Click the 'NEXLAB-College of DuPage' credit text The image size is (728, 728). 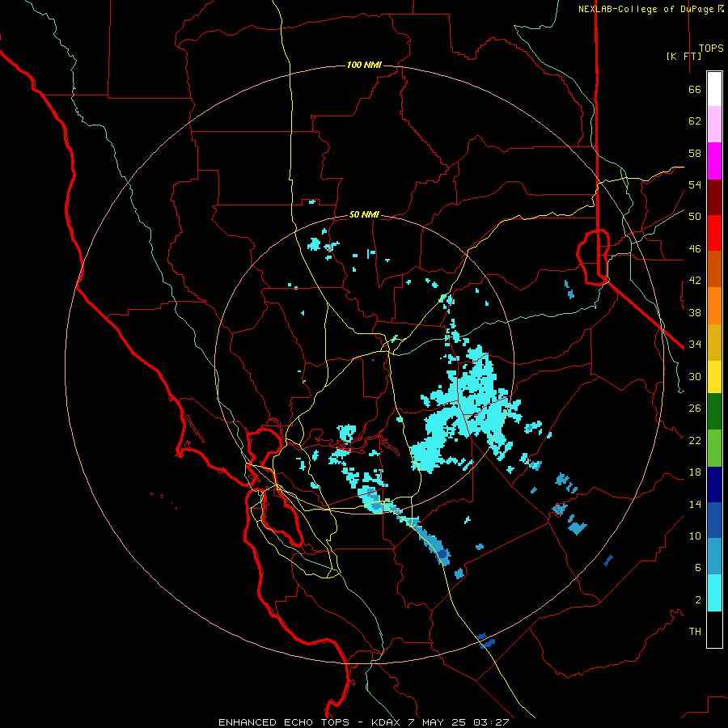tap(645, 9)
